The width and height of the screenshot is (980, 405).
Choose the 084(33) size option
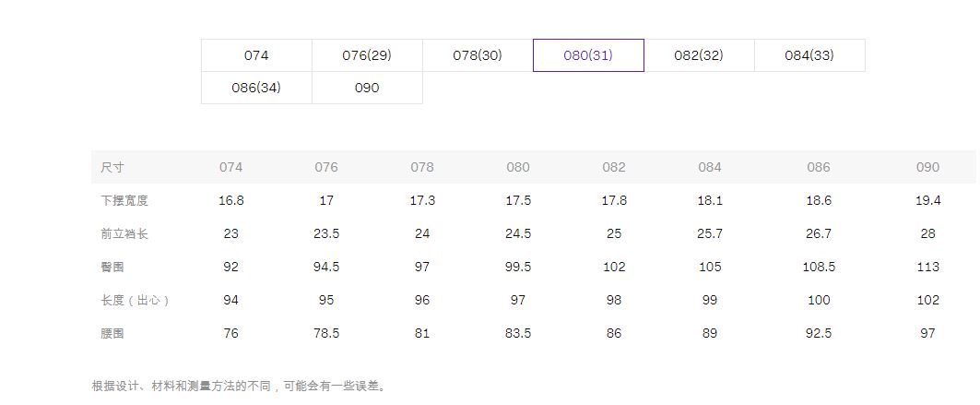tap(809, 55)
